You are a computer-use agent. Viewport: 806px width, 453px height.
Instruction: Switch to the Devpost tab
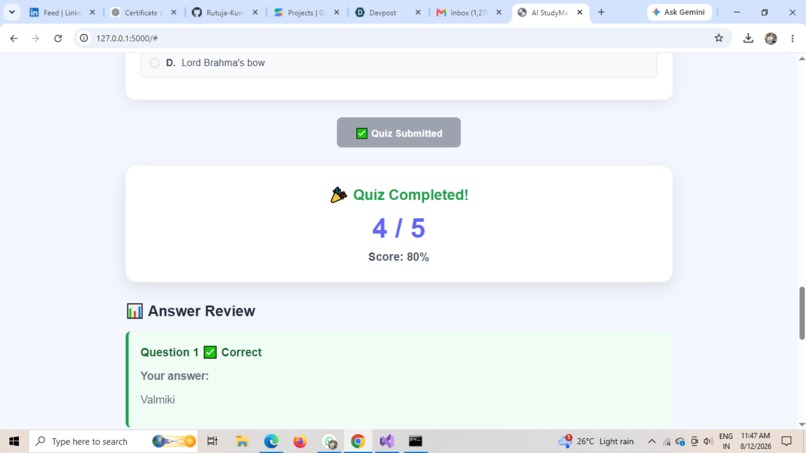tap(388, 12)
